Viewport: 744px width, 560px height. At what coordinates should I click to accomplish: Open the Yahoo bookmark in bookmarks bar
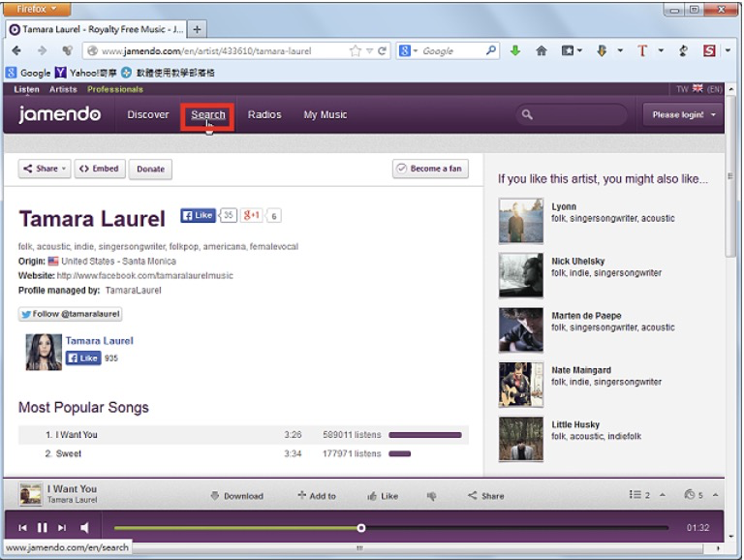click(x=85, y=73)
